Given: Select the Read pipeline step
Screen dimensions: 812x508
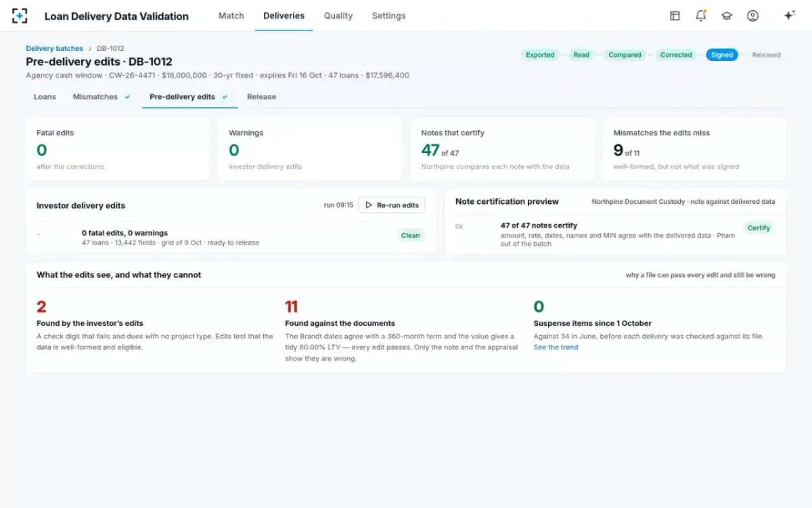Looking at the screenshot, I should 581,55.
